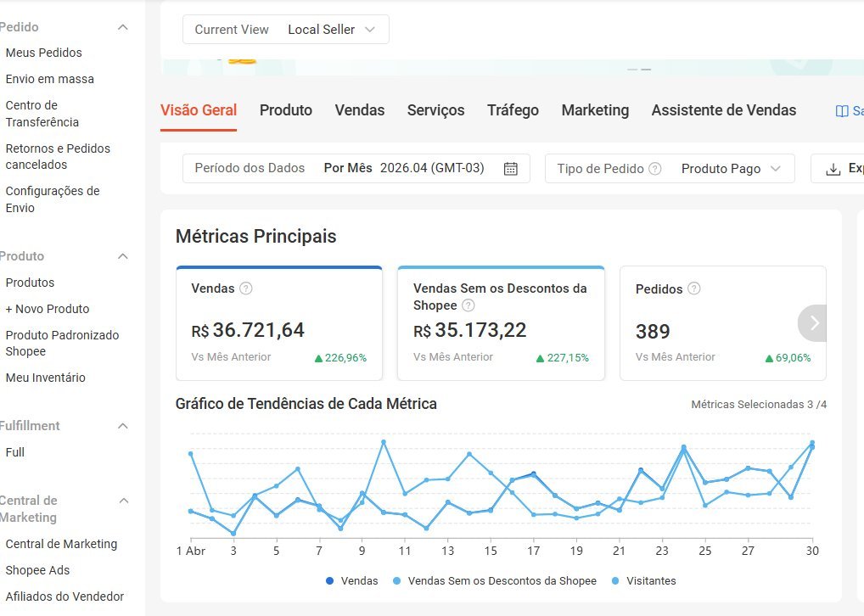Click Métricas Selecionadas 3 /4 text

point(759,405)
